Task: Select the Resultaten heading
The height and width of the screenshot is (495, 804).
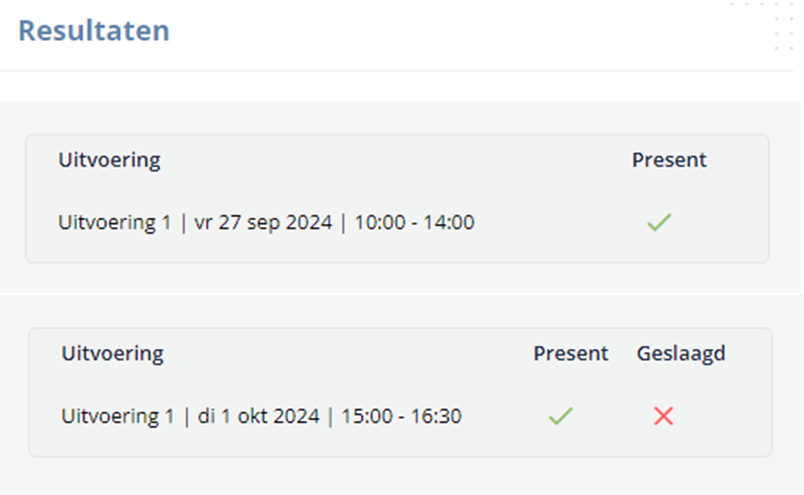Action: coord(94,30)
